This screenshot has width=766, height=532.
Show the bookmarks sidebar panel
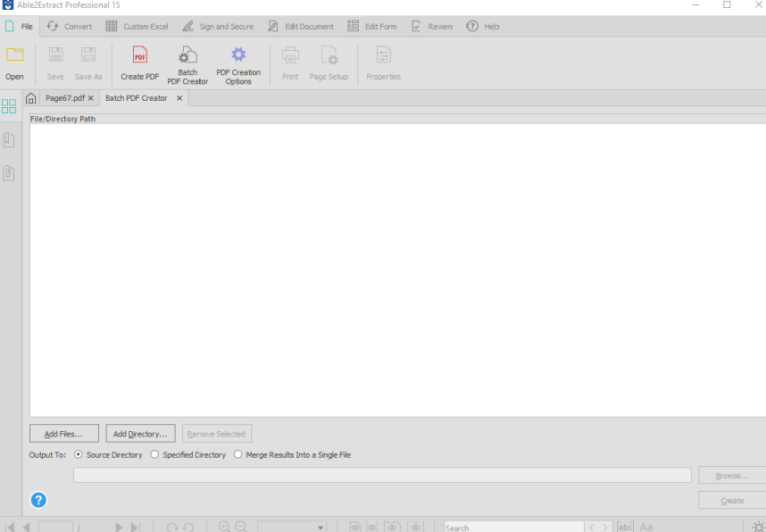[9, 140]
